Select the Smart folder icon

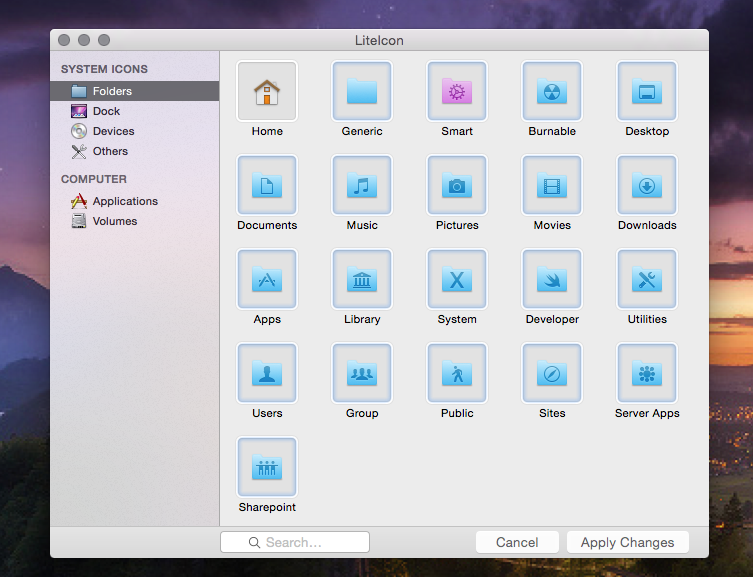[x=457, y=91]
